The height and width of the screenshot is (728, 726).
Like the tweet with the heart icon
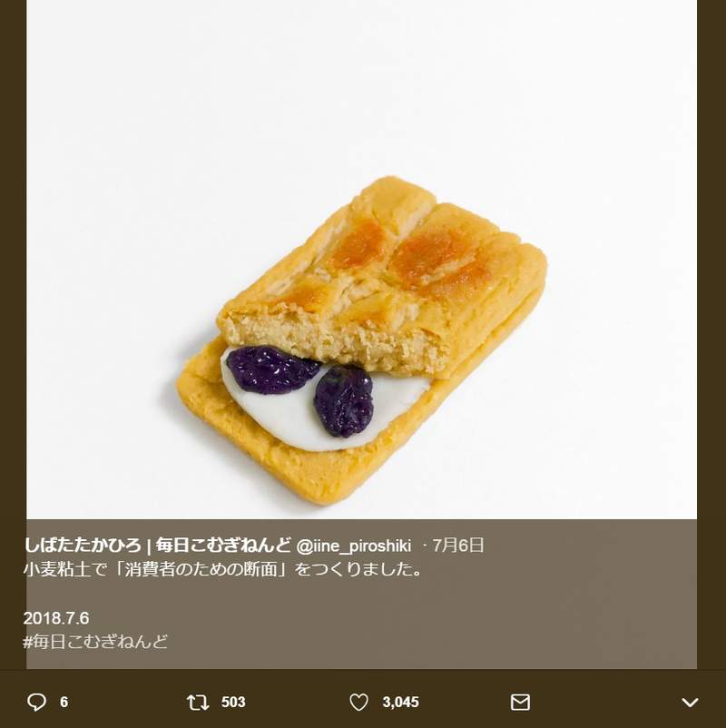click(x=358, y=702)
